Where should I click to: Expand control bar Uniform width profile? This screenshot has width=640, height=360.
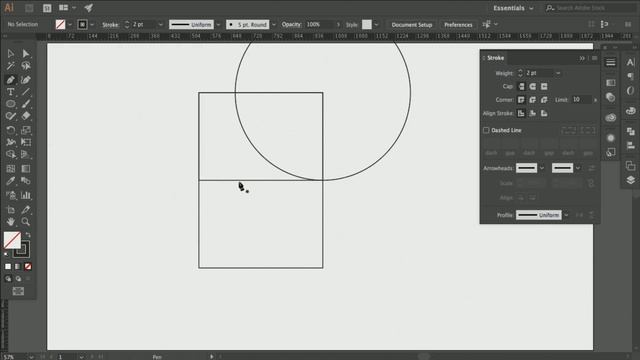(x=218, y=24)
